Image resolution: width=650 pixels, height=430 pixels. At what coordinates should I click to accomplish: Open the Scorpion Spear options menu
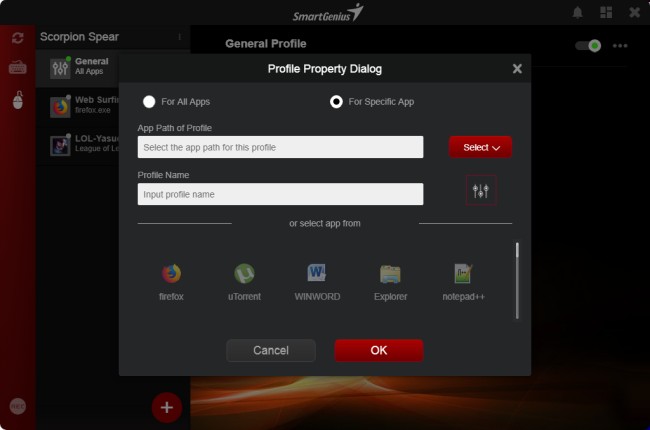click(180, 37)
